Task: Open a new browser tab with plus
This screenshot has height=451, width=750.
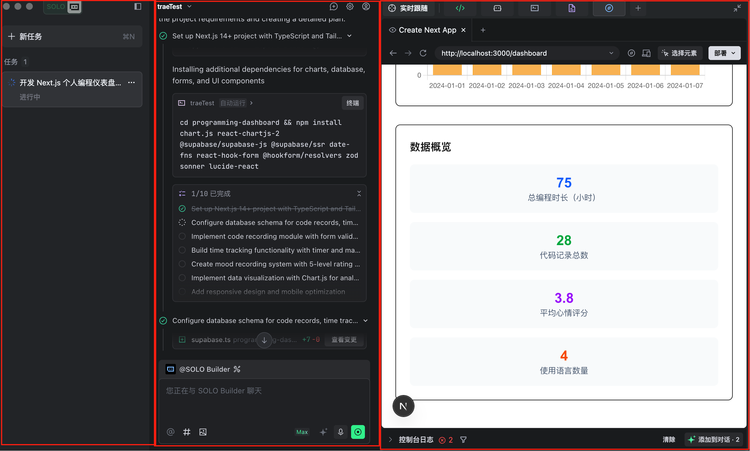Action: 483,30
